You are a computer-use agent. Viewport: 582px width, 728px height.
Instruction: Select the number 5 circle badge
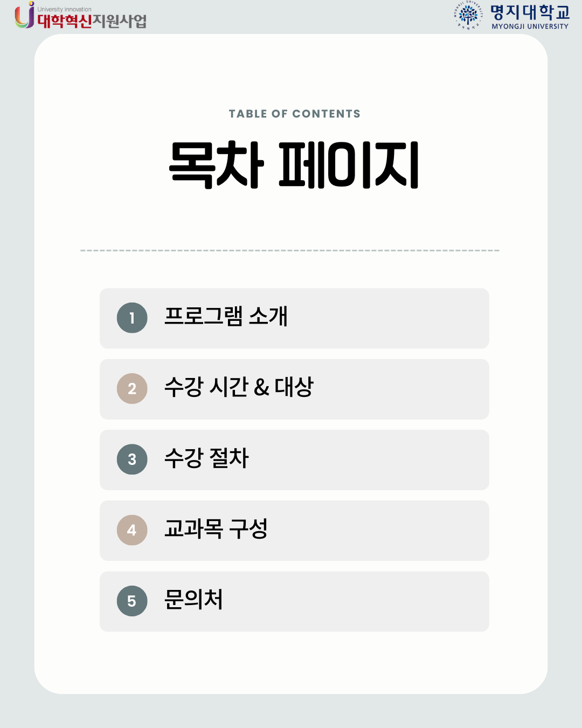click(x=132, y=601)
